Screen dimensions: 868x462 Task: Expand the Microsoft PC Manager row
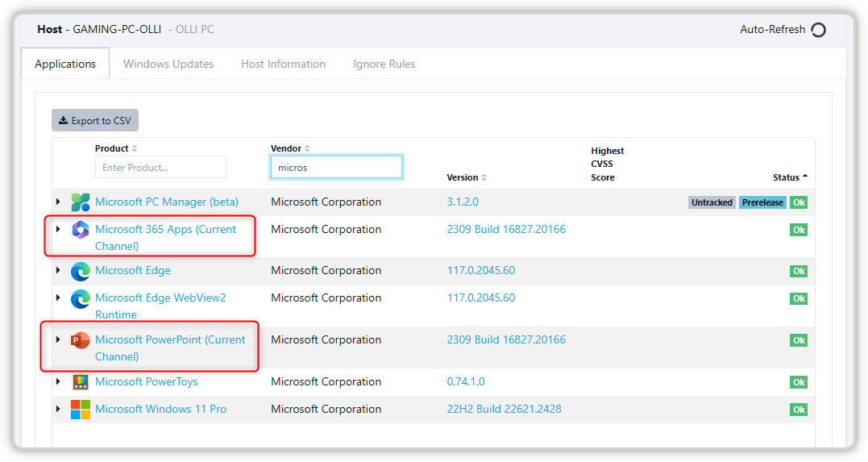coord(57,202)
